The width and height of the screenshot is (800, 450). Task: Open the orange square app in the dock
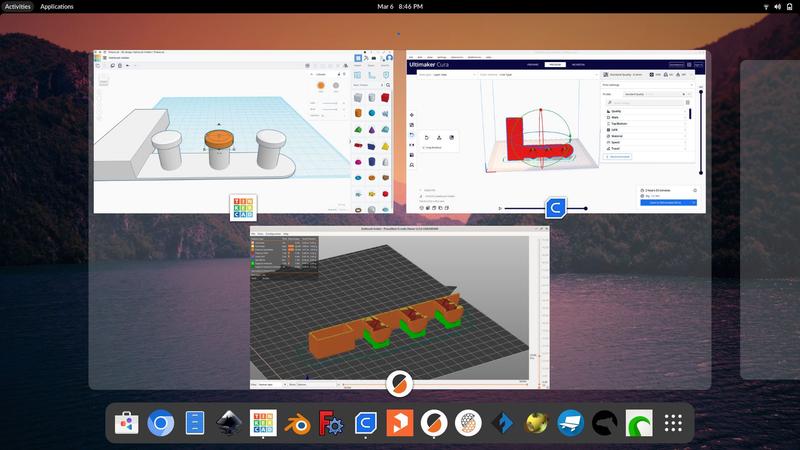[x=400, y=423]
